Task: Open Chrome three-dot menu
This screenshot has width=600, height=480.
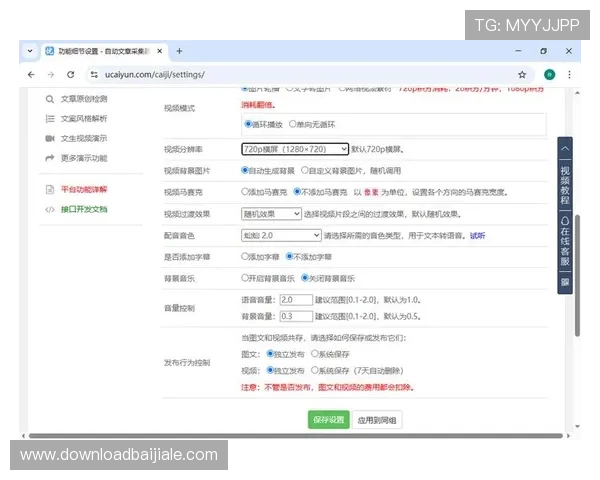Action: pyautogui.click(x=569, y=75)
